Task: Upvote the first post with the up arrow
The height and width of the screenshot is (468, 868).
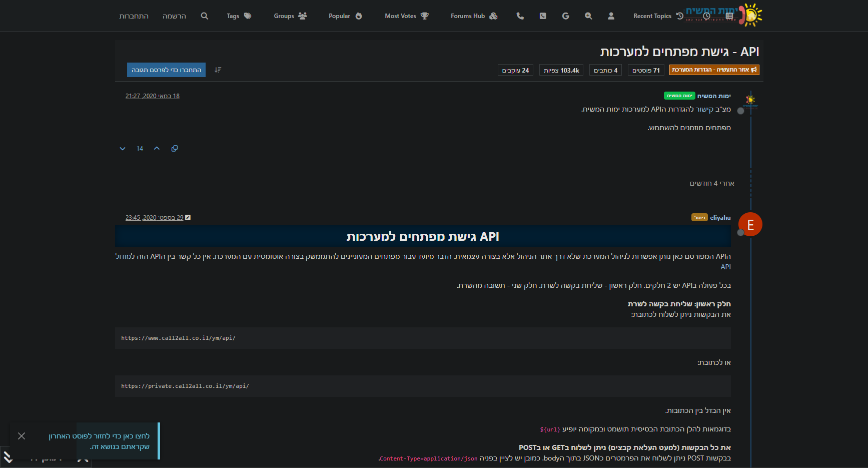Action: pos(157,148)
